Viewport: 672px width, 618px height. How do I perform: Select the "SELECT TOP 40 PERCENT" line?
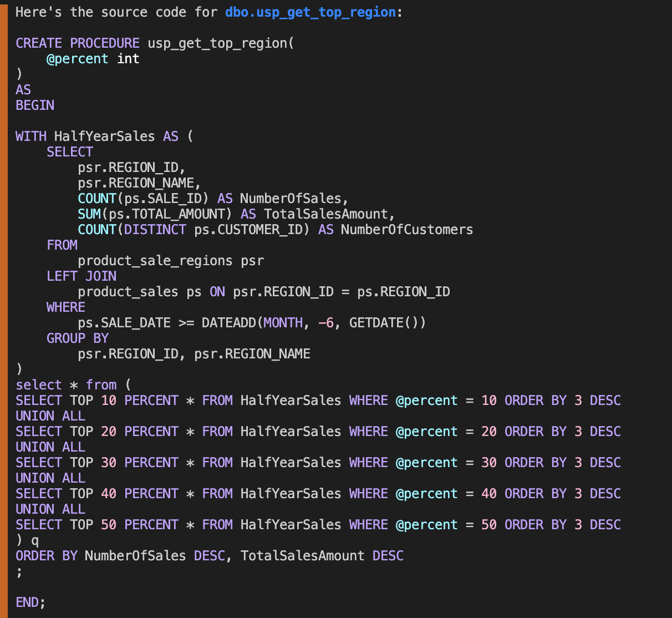point(318,494)
